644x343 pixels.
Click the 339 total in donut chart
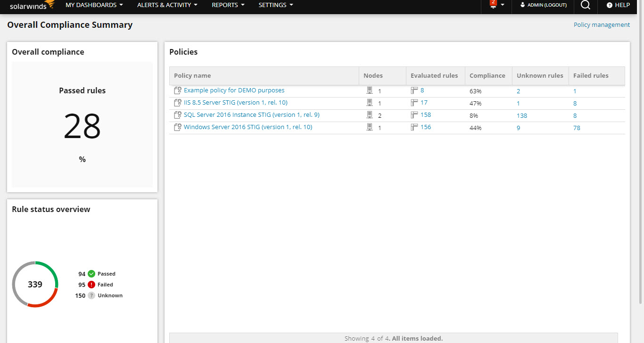(x=35, y=285)
